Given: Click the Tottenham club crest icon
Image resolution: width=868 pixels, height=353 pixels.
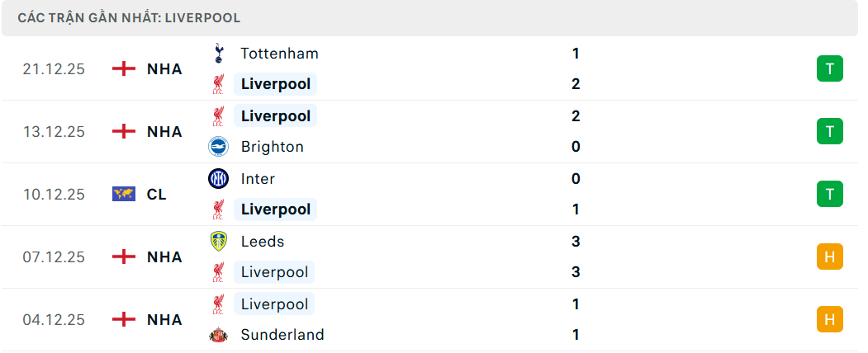Looking at the screenshot, I should [218, 54].
